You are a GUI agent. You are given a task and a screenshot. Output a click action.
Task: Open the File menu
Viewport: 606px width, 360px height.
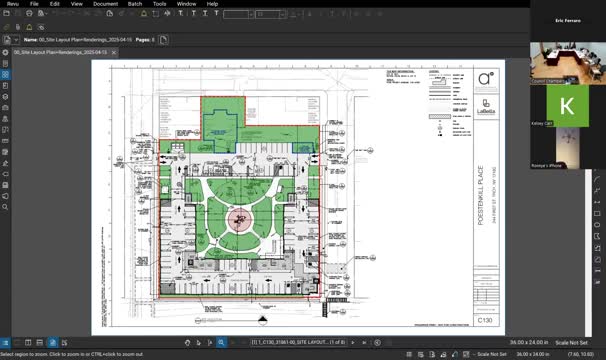pos(34,4)
